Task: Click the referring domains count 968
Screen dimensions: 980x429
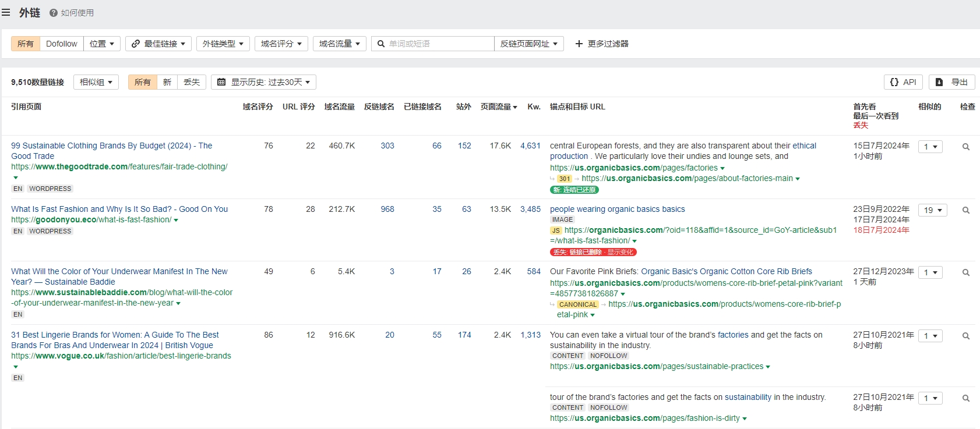Action: [387, 209]
